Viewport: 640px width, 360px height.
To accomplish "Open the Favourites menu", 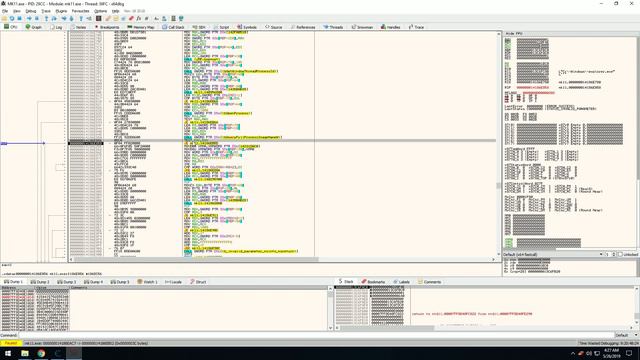I will (x=80, y=11).
